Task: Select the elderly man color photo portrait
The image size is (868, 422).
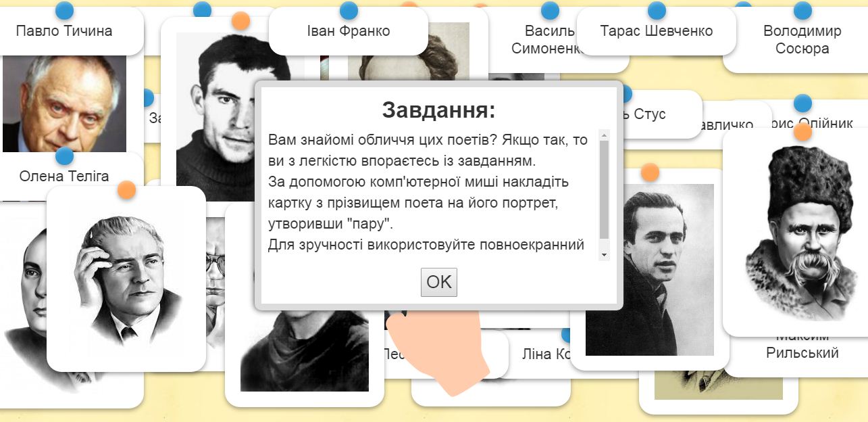Action: (x=64, y=103)
